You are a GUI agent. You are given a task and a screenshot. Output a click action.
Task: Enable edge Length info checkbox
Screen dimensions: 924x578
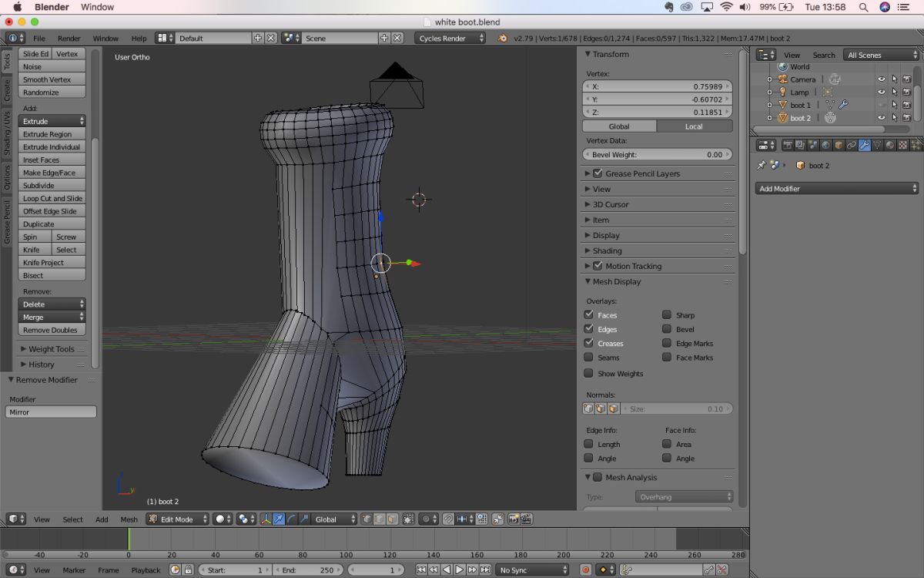click(588, 444)
